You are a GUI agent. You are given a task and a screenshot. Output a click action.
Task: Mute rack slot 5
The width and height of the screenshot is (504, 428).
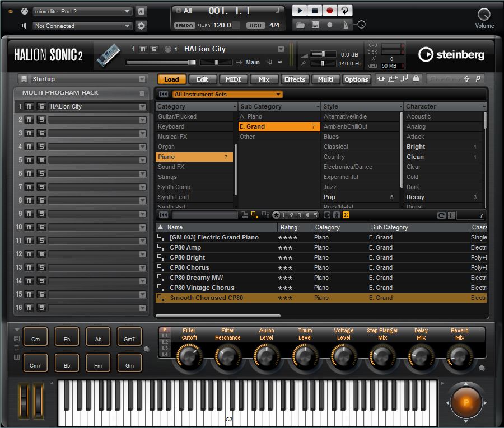click(29, 160)
